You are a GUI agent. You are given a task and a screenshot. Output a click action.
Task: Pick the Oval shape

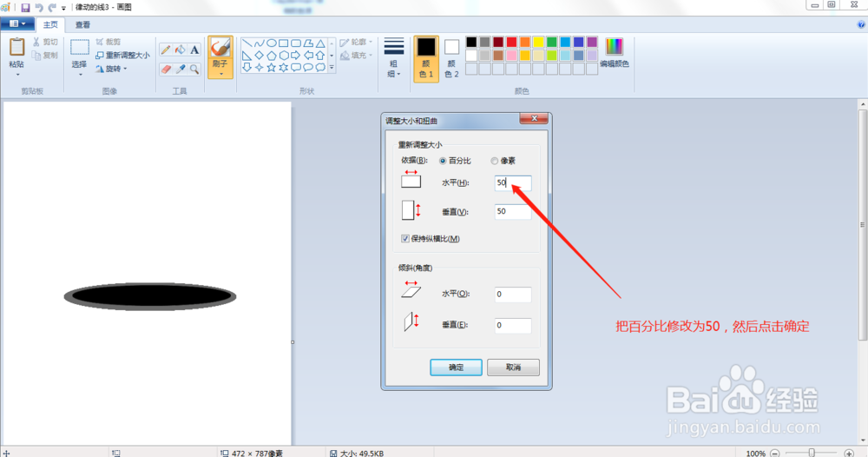tap(271, 43)
